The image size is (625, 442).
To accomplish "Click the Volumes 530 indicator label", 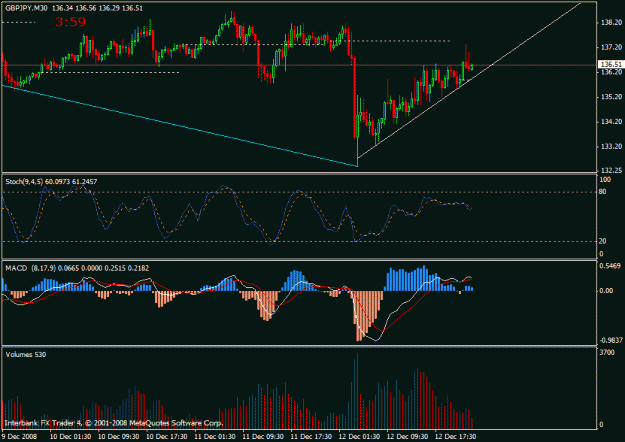I will [26, 354].
